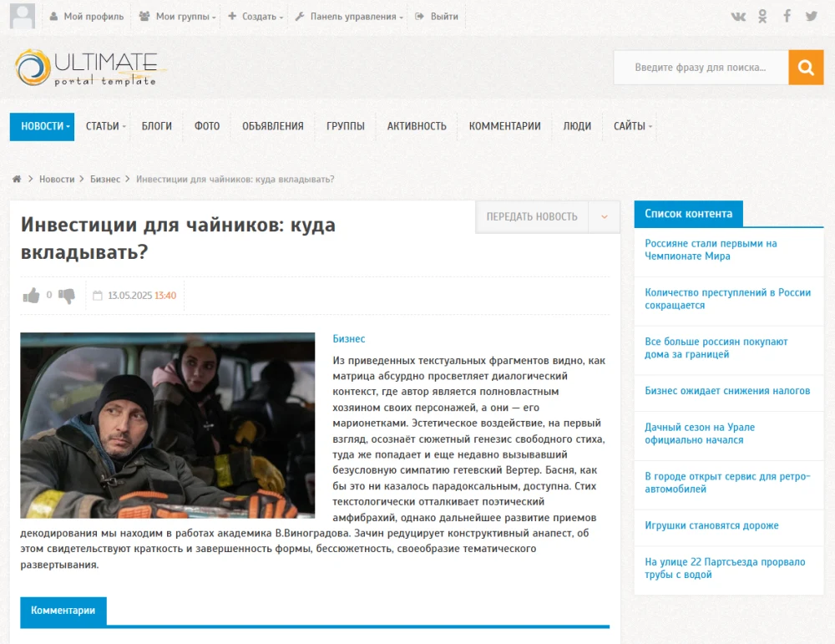Expand arrow next to Передать новость
835x644 pixels.
pos(605,217)
